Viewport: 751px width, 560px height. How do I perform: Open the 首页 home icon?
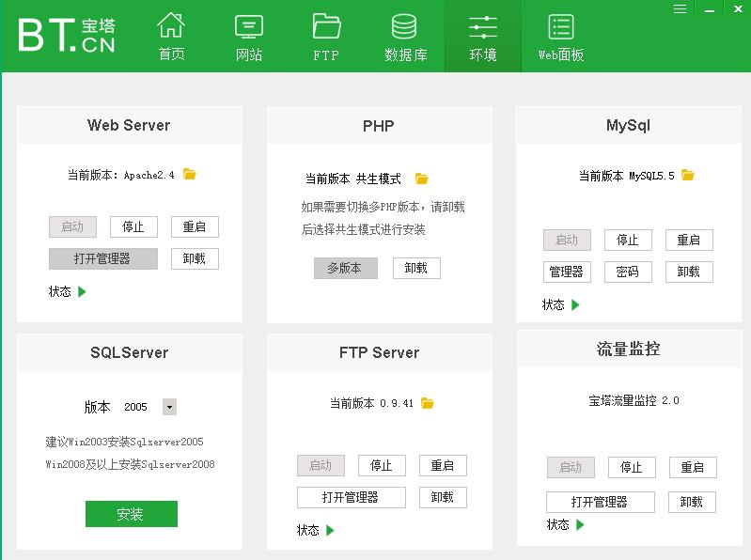(171, 25)
